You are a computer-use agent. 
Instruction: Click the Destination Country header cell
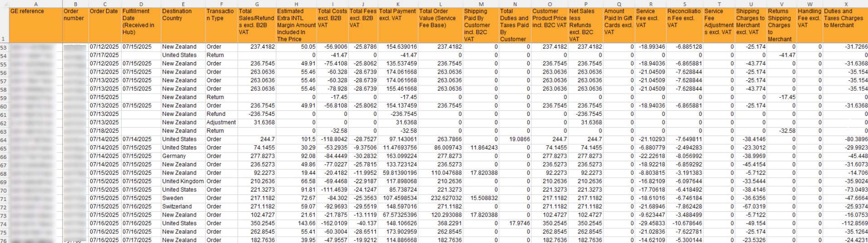pos(182,25)
